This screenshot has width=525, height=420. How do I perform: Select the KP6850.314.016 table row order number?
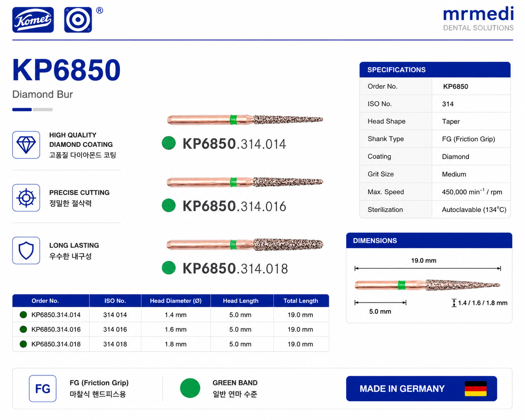[56, 329]
